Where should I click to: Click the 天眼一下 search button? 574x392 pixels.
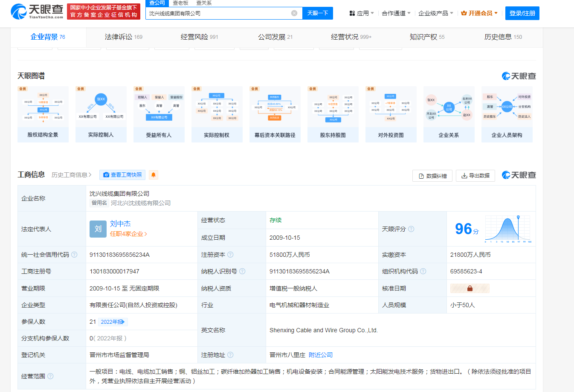coord(318,13)
